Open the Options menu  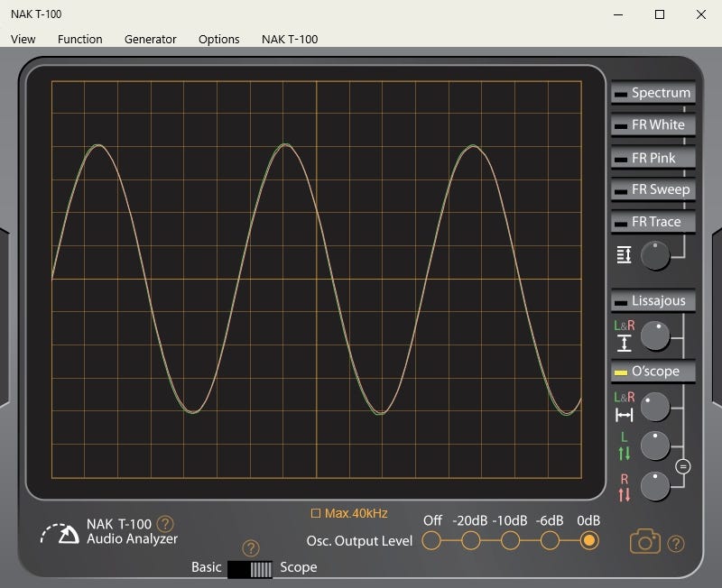tap(218, 39)
